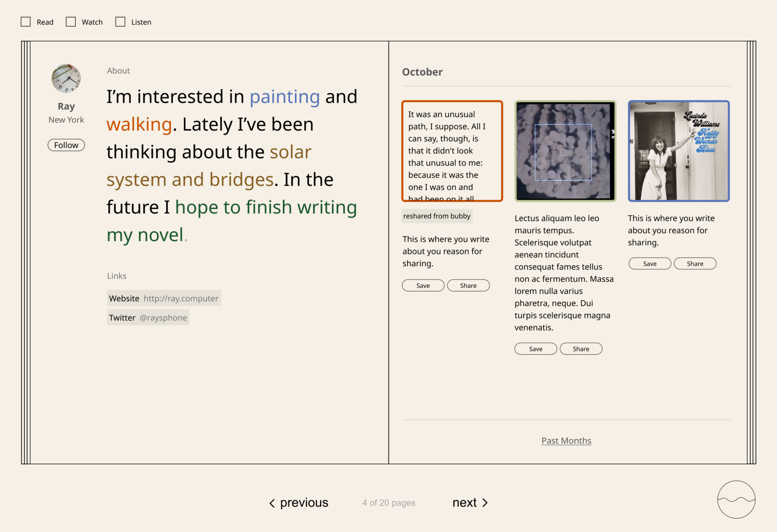Open the Lucinda Williams album cover

pos(679,151)
